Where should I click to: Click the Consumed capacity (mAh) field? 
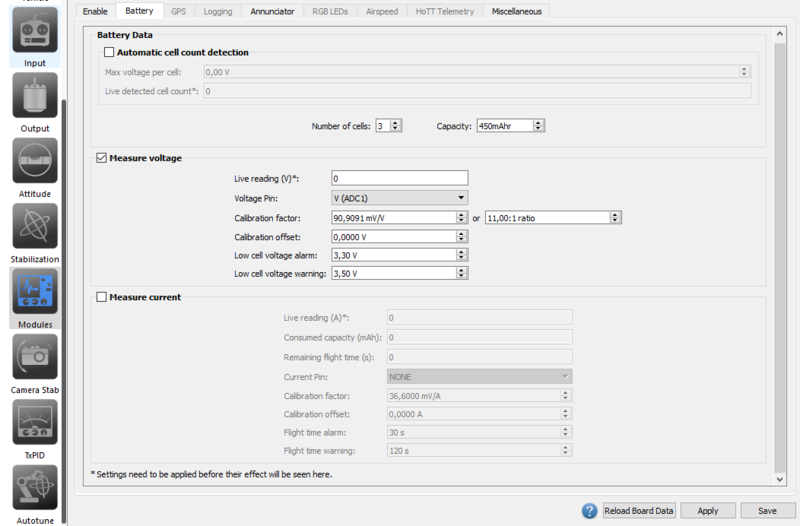480,337
